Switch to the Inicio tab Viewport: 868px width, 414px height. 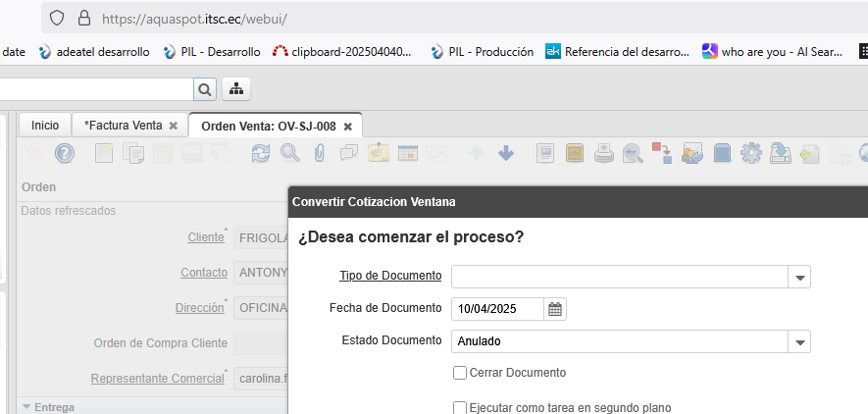(x=44, y=126)
